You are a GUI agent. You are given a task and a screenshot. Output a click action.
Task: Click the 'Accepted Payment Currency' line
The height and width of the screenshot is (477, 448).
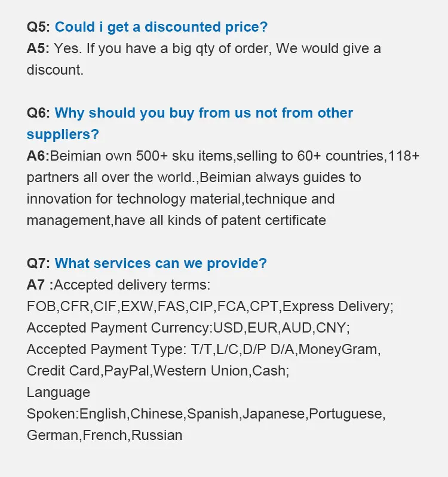[188, 328]
